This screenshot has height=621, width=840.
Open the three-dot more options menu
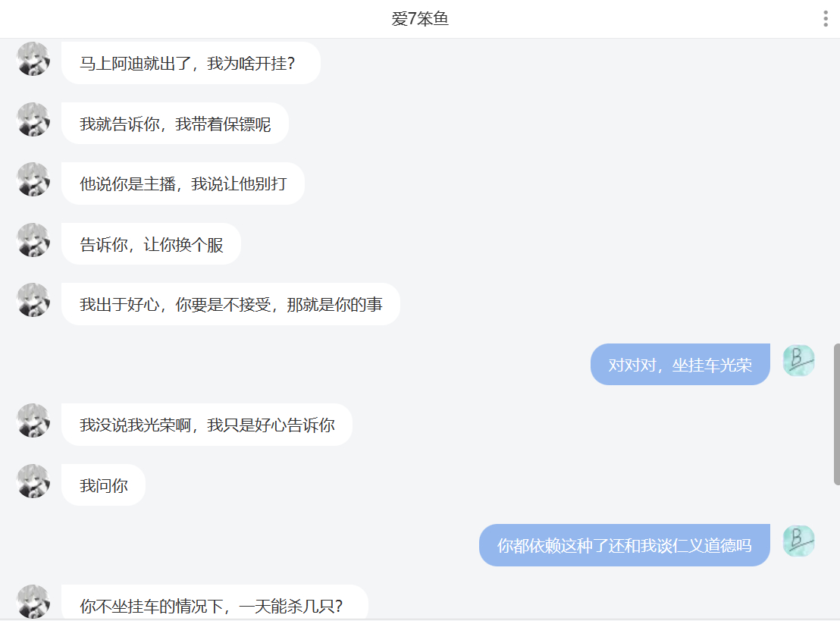click(826, 19)
